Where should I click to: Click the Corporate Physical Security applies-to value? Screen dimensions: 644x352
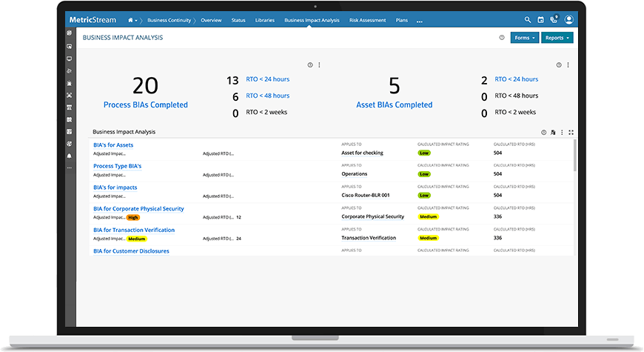point(373,216)
